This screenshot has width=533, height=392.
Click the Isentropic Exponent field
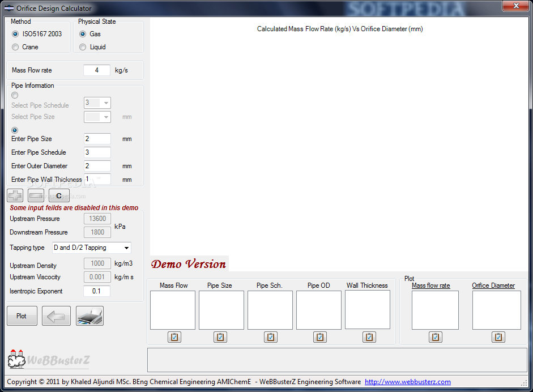tap(97, 291)
